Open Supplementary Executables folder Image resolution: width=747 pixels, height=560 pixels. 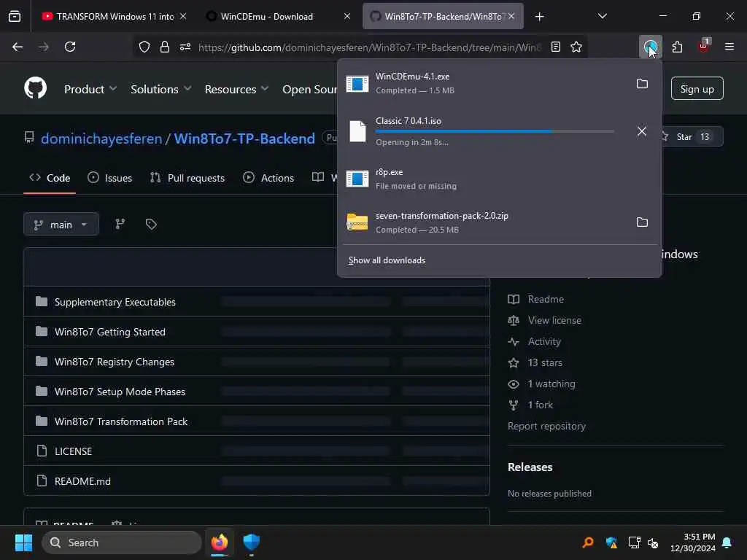coord(115,302)
